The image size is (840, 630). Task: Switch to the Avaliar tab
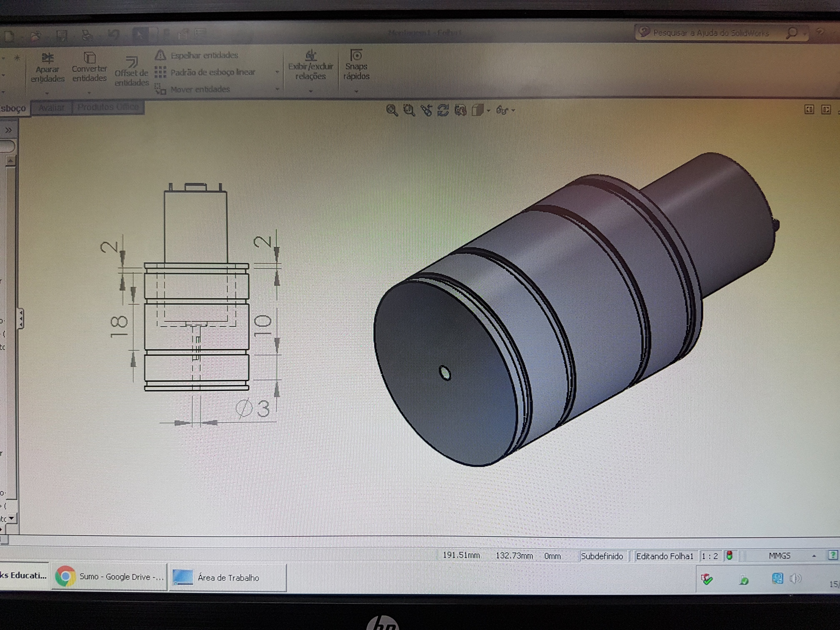point(52,108)
